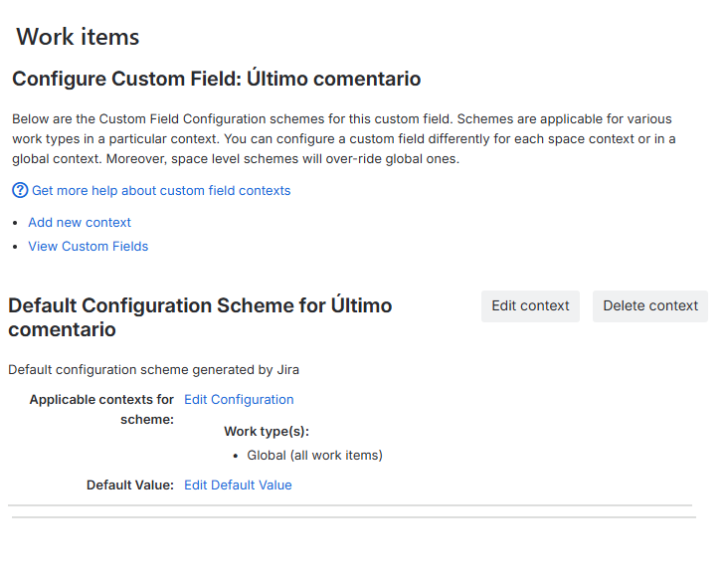Click the 'Edit Default Value' link
Viewport: 728px width, 582px height.
click(238, 485)
